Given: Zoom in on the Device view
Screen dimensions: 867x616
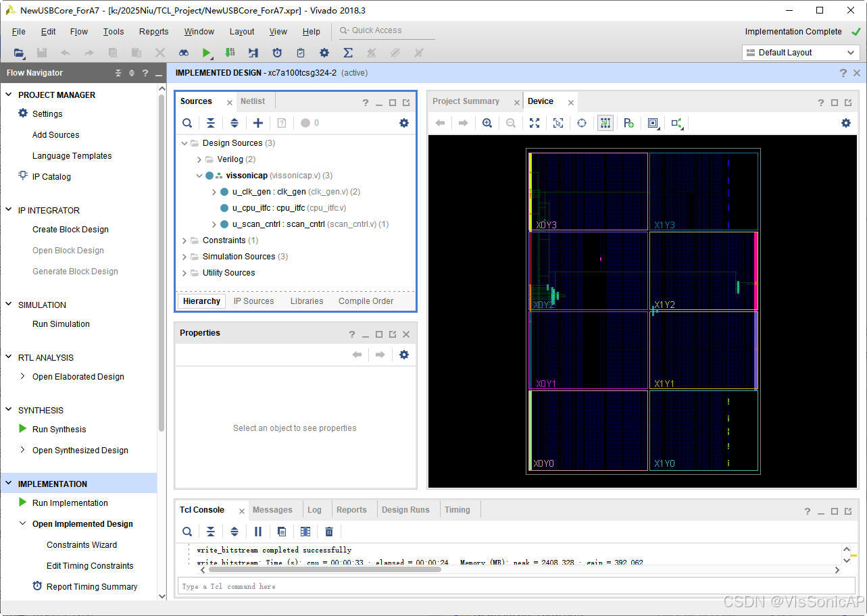Looking at the screenshot, I should (x=487, y=123).
